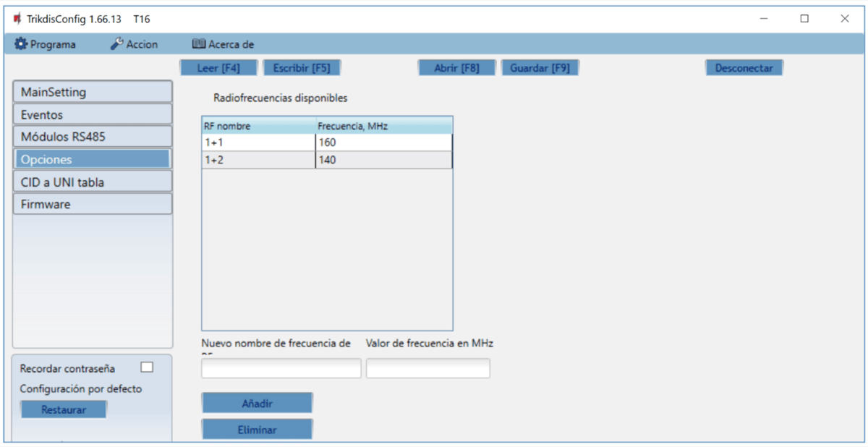
Task: Open the Módulos RS485 tab
Action: point(93,137)
